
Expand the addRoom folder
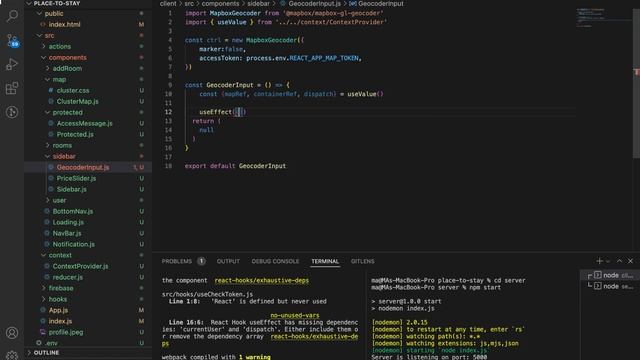coord(67,69)
